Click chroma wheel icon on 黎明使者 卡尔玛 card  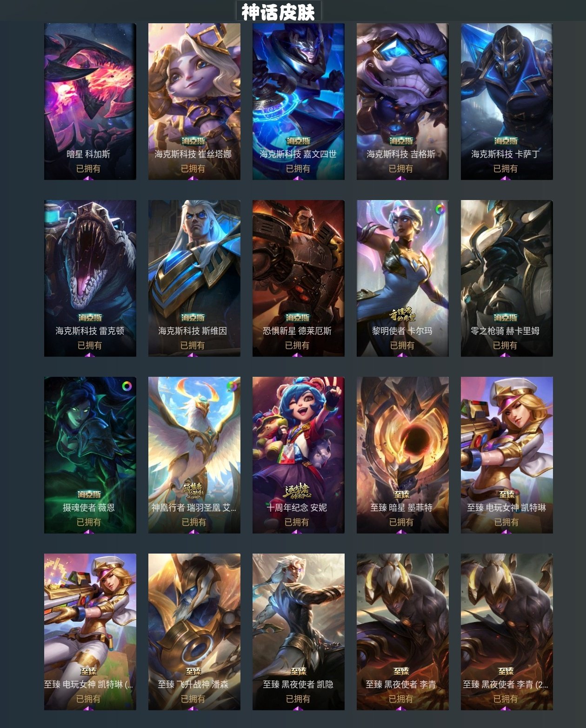point(439,209)
